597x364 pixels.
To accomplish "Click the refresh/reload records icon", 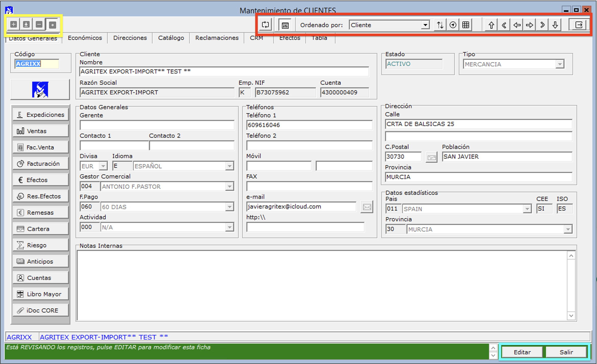I will 265,25.
